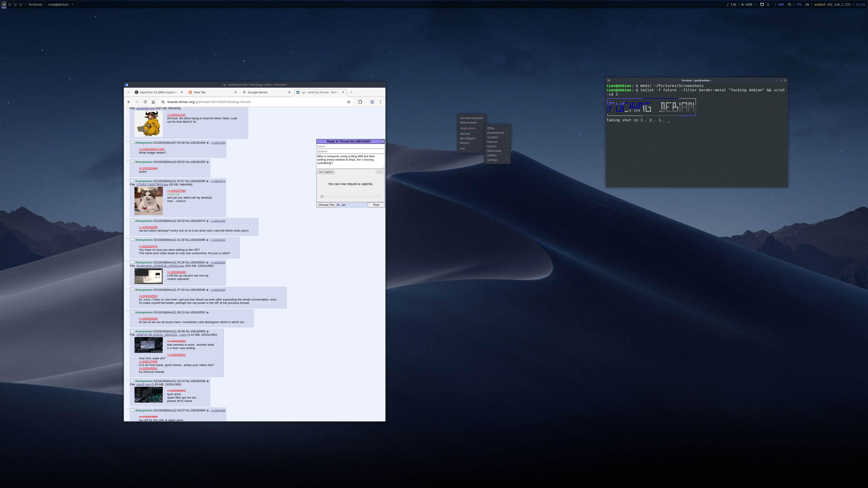Click the captcha slider handle
Image resolution: width=868 pixels, height=488 pixels.
point(322,196)
